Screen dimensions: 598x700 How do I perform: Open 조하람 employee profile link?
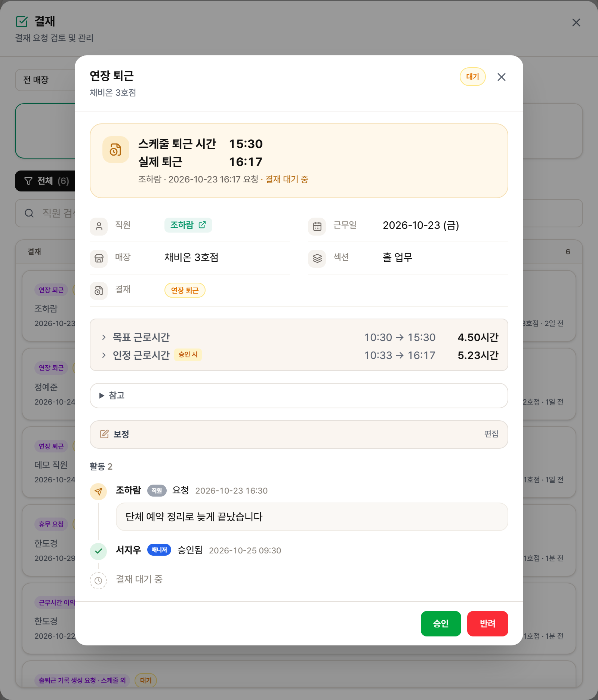[188, 225]
